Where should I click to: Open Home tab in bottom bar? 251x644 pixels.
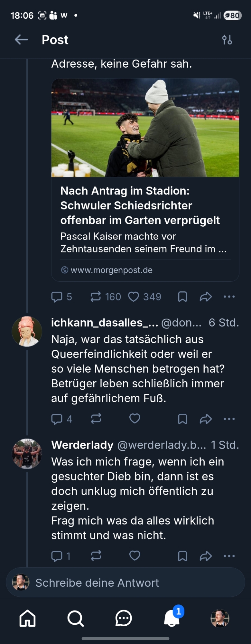click(27, 618)
